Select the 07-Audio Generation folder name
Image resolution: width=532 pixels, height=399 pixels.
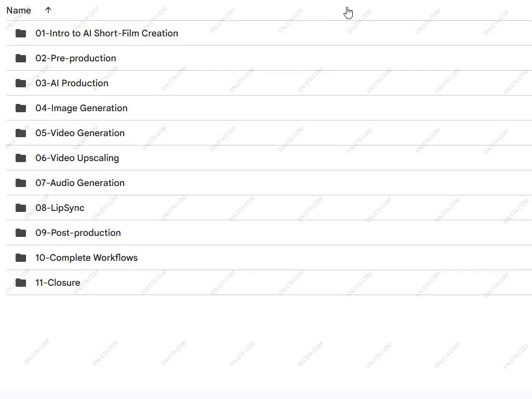point(80,183)
